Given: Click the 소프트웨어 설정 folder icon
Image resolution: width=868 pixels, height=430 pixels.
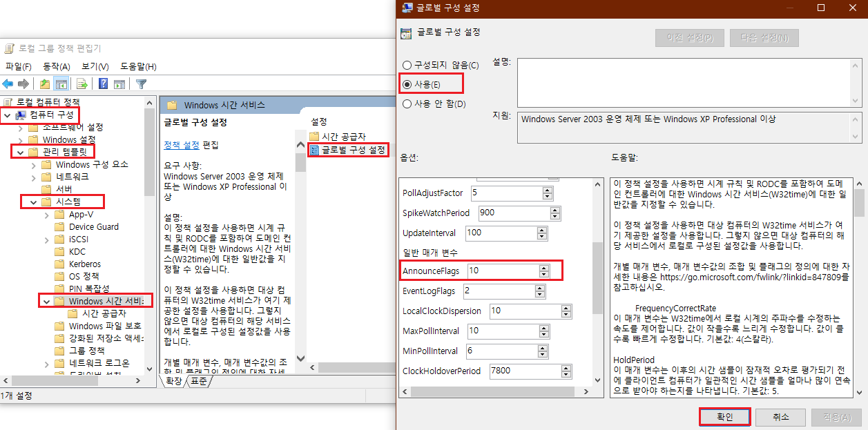Looking at the screenshot, I should coord(33,127).
